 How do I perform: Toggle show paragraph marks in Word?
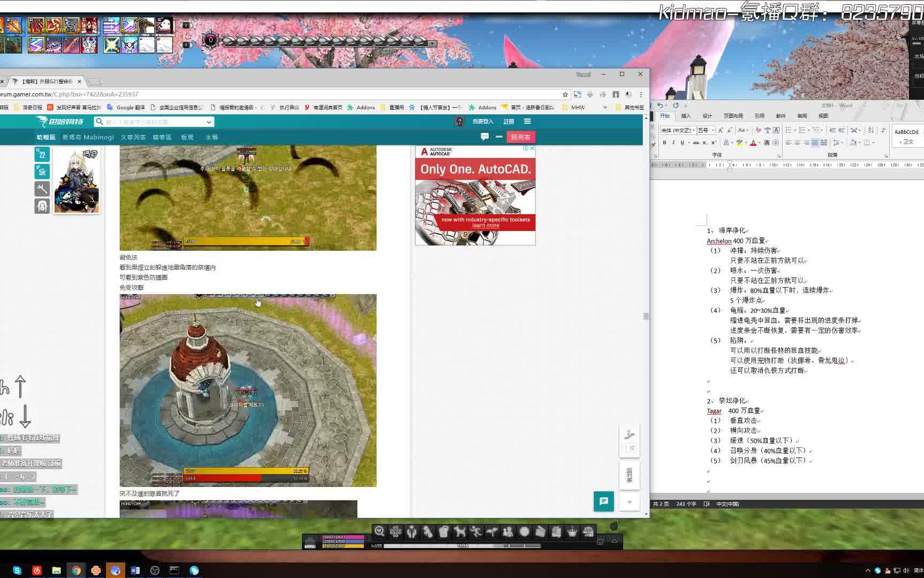click(883, 130)
